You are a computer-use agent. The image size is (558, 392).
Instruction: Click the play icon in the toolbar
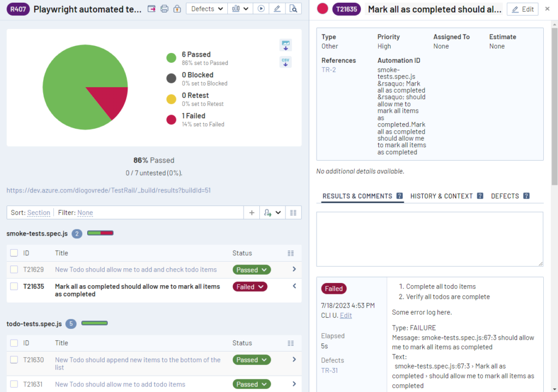[x=262, y=9]
